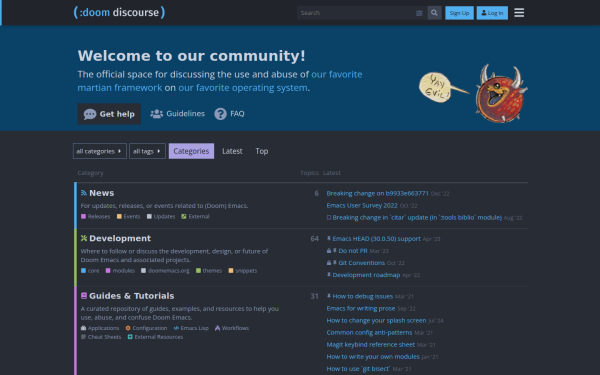600x375 pixels.
Task: Open the Git Conventions topic
Action: (x=362, y=263)
